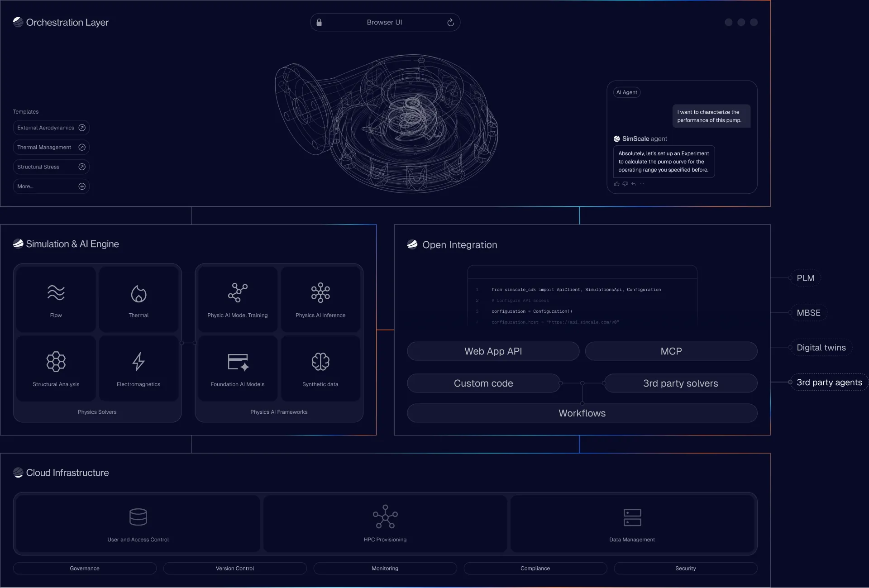Click the user message about the pump
869x588 pixels.
[x=711, y=116]
